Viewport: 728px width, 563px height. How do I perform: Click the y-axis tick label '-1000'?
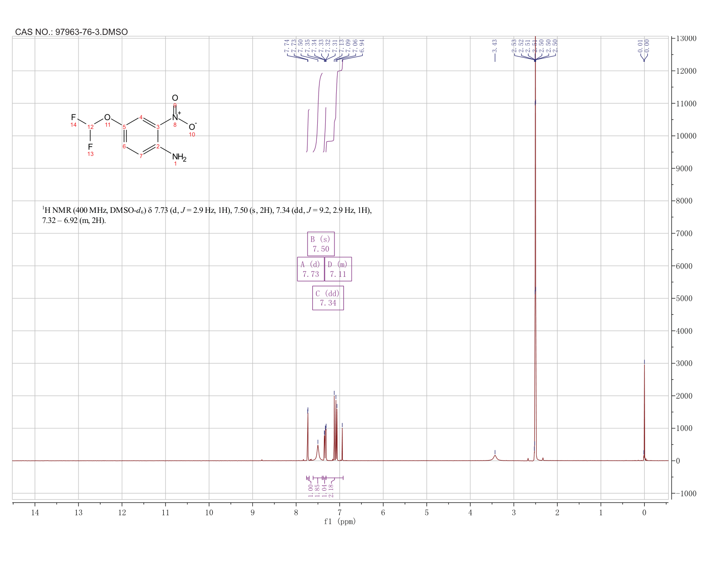(x=685, y=493)
